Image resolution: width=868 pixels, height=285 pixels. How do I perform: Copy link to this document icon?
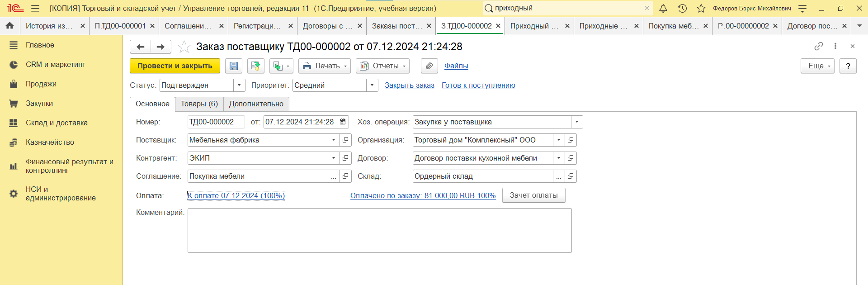(818, 46)
